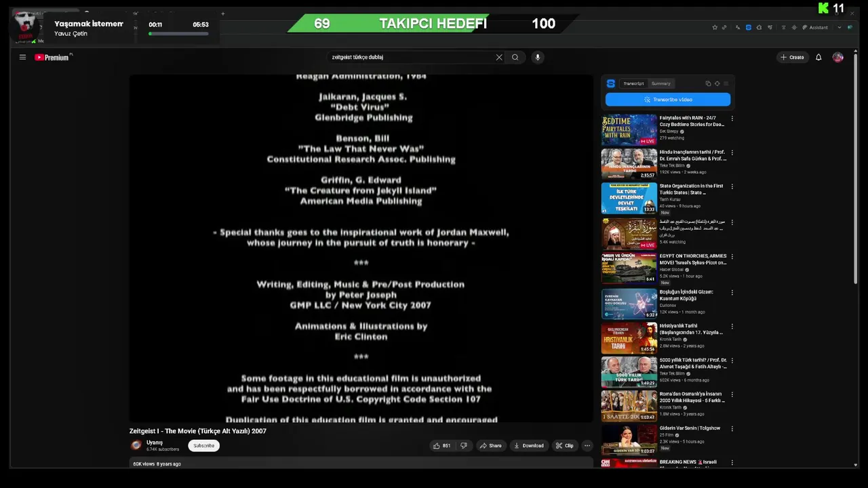Viewport: 868px width, 488px height.
Task: Expand description showing 60K views
Action: pyautogui.click(x=361, y=464)
